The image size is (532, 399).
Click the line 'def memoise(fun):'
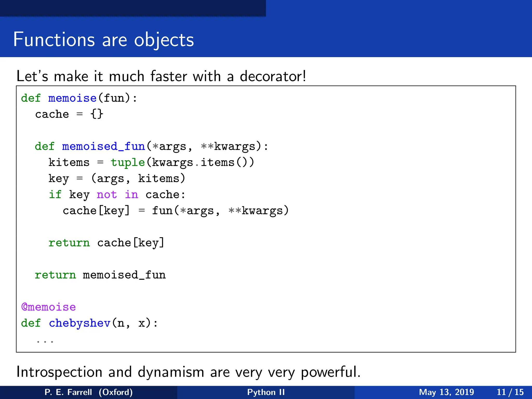click(x=79, y=98)
